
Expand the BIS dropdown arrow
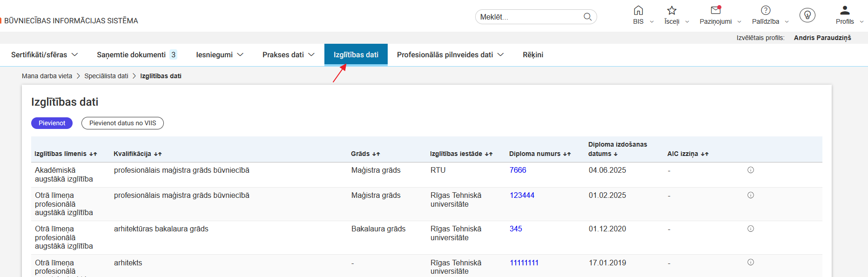pos(652,22)
